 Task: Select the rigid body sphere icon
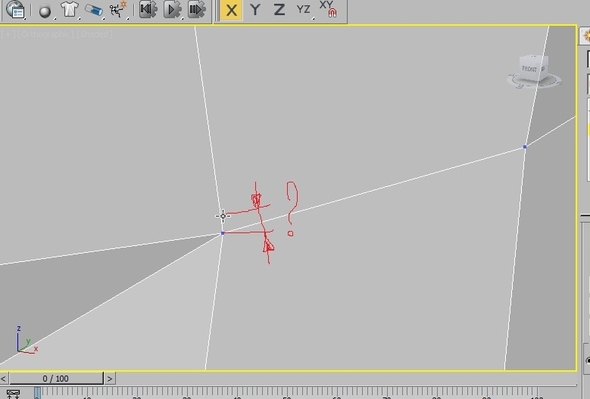[45, 11]
